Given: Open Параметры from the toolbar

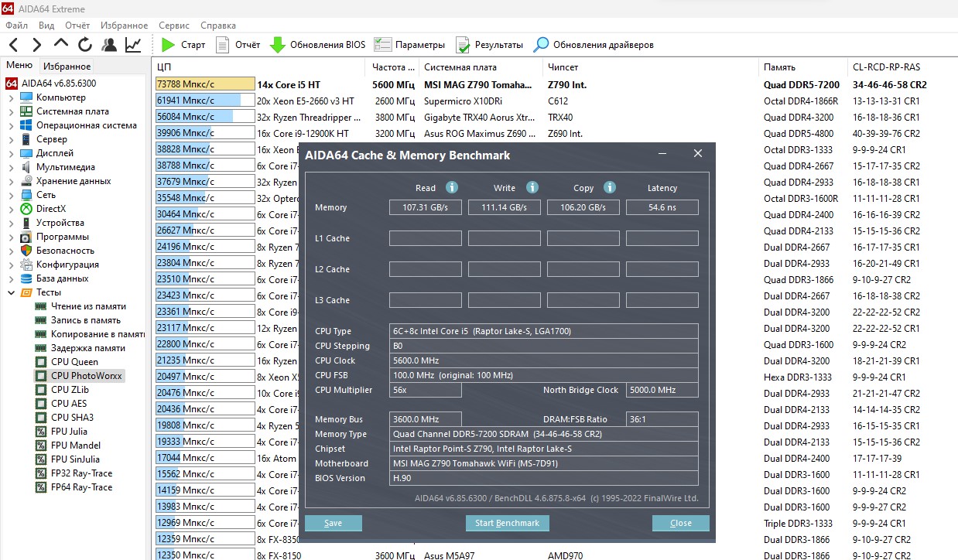Looking at the screenshot, I should point(409,45).
